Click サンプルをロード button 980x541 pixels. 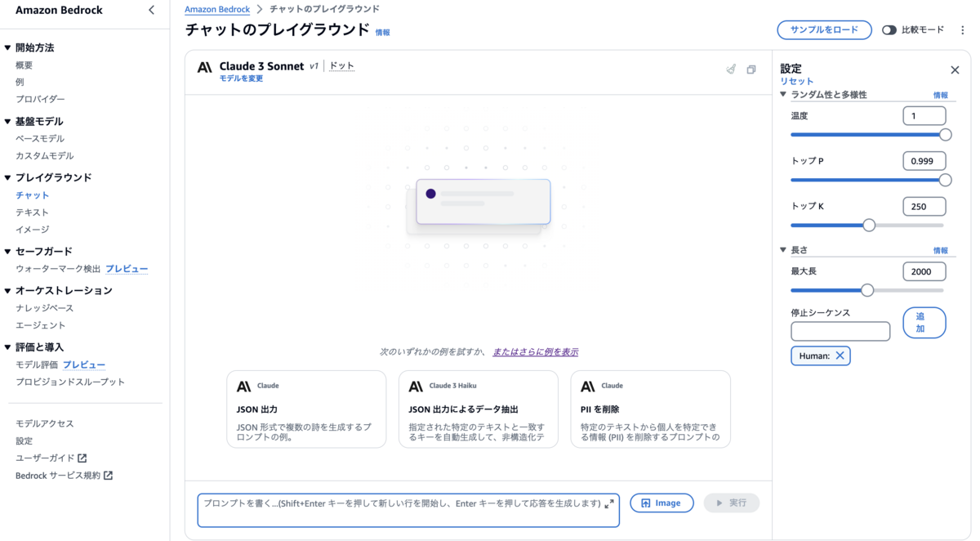pos(824,29)
